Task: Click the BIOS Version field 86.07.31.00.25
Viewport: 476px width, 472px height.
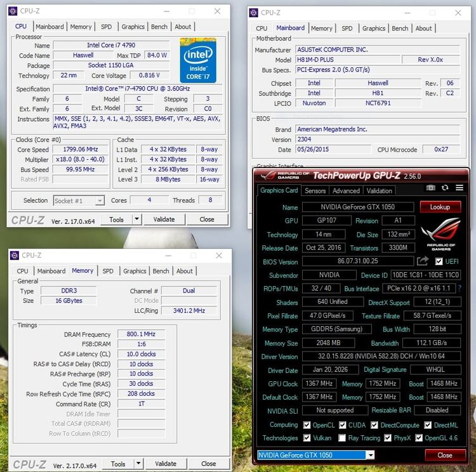Action: [x=357, y=261]
